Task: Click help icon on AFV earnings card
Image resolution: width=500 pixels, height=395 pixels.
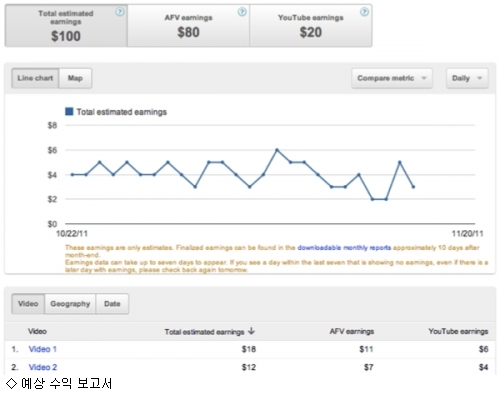Action: (x=242, y=12)
